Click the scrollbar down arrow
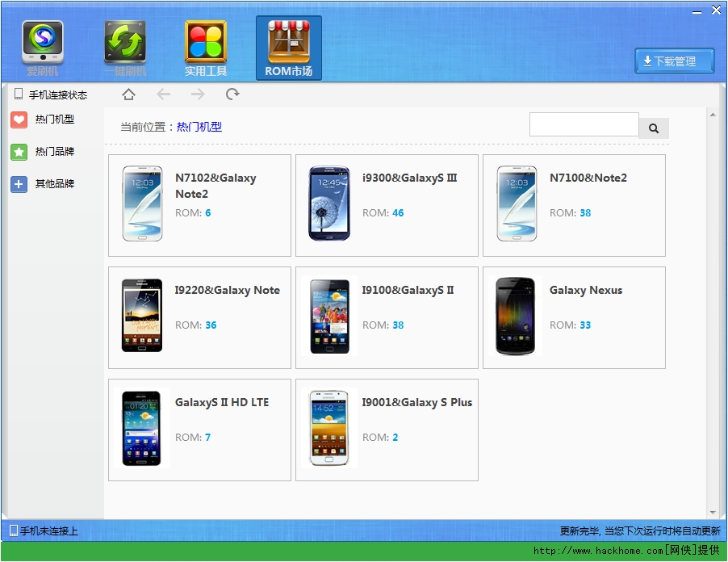Image resolution: width=728 pixels, height=562 pixels. pos(713,512)
